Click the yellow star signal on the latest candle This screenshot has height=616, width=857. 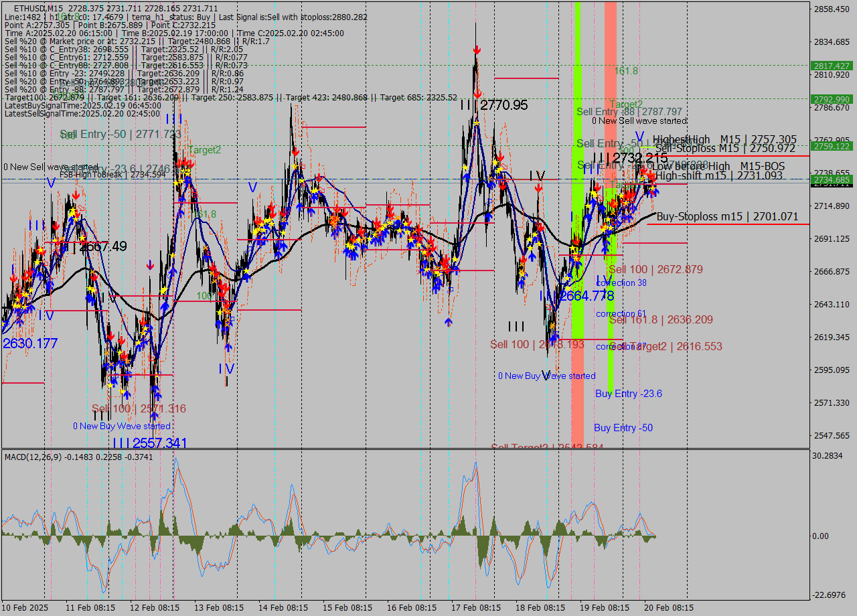(x=653, y=187)
